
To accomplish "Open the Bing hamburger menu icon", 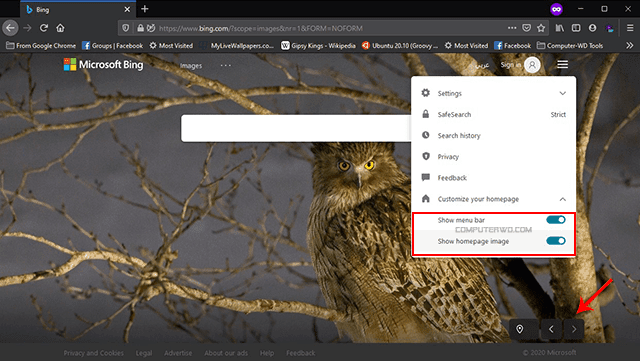I will [x=562, y=65].
